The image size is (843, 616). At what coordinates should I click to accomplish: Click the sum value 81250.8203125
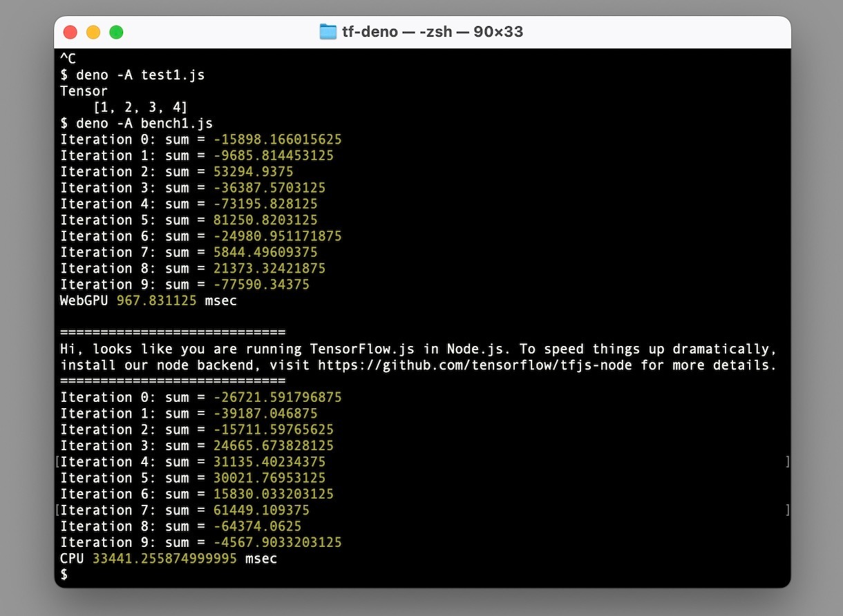point(265,220)
